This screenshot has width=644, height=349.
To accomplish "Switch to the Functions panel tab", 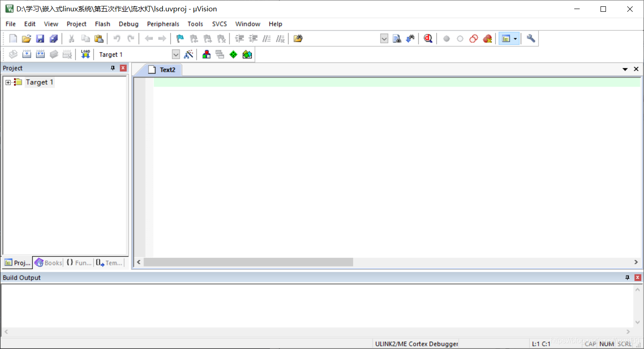I will (78, 263).
